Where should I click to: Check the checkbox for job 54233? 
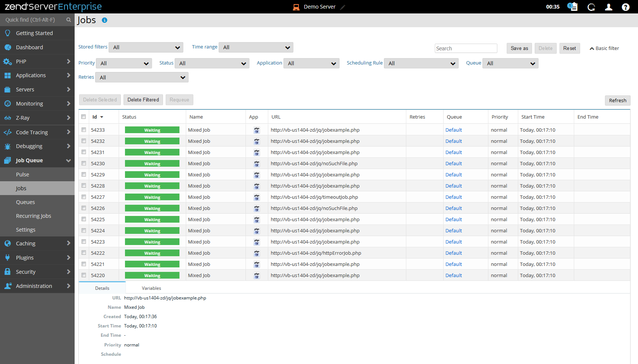[84, 130]
